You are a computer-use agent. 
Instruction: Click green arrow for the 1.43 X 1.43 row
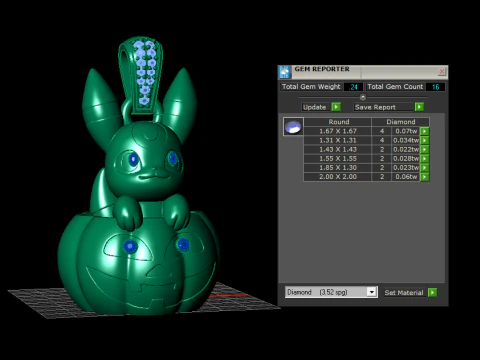point(424,149)
